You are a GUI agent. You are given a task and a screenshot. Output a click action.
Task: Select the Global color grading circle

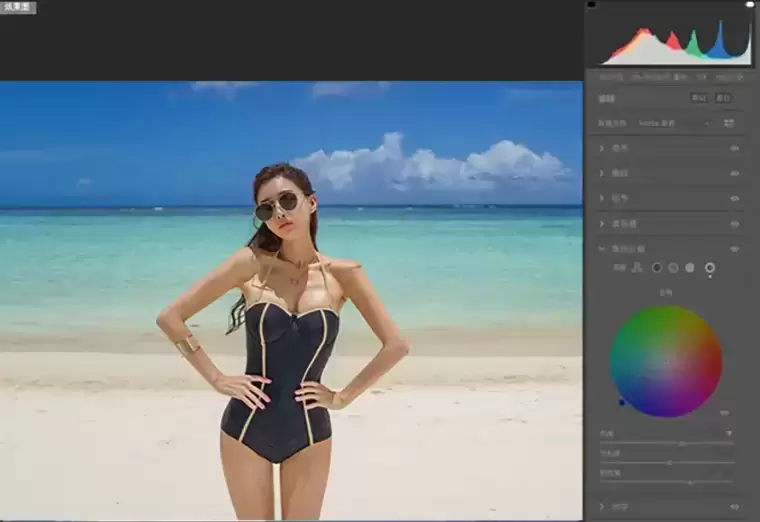click(710, 268)
